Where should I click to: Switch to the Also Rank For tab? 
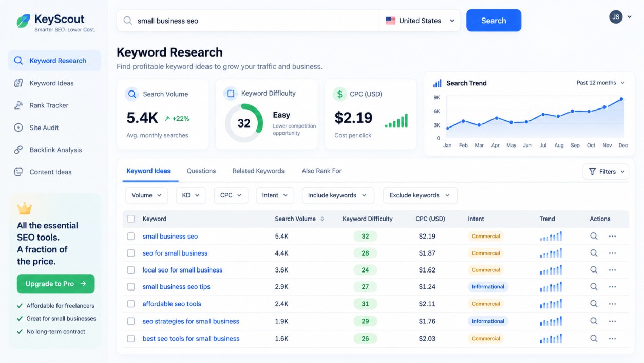click(321, 171)
